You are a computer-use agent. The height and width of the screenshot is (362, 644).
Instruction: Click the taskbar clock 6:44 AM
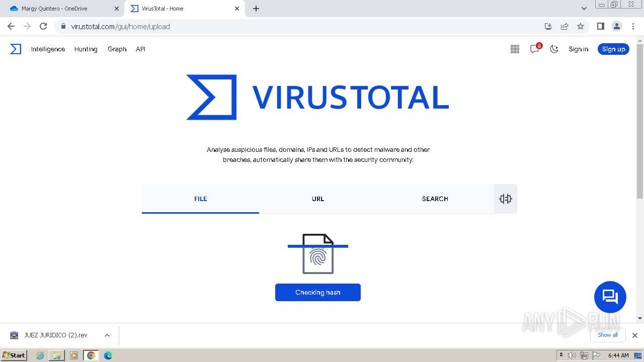[x=618, y=355]
